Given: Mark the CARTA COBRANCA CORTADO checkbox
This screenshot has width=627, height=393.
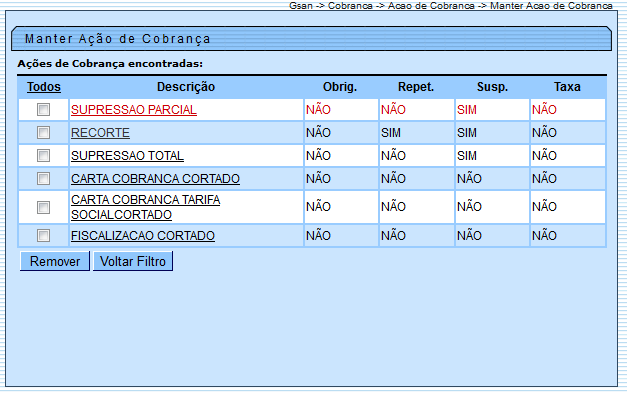Looking at the screenshot, I should pyautogui.click(x=43, y=178).
